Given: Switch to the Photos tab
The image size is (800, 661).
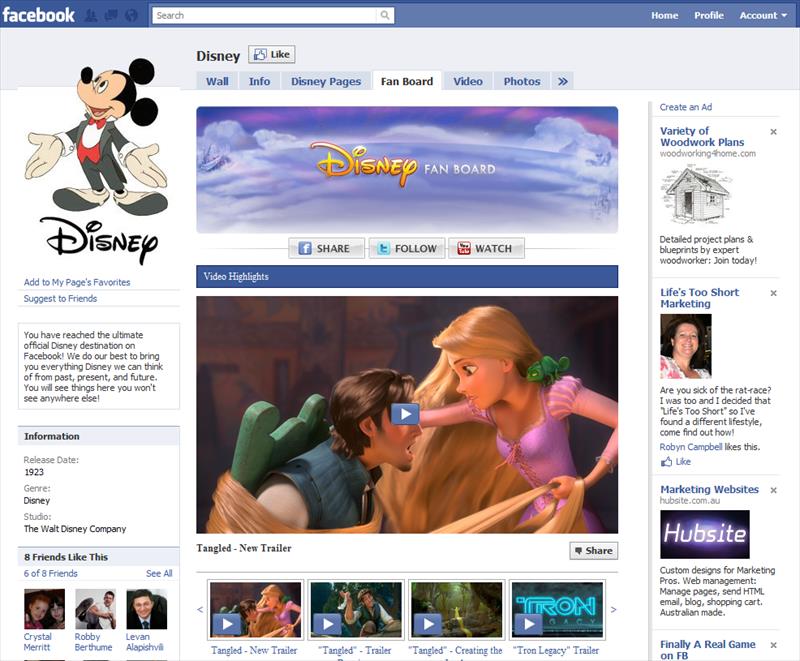Looking at the screenshot, I should (521, 81).
